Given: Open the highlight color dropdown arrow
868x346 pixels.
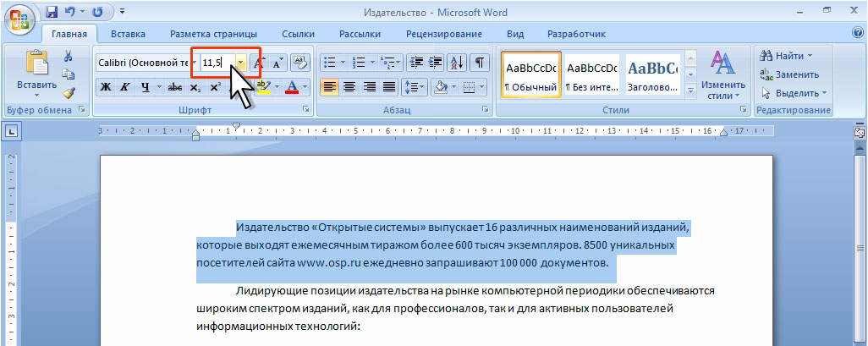Looking at the screenshot, I should click(277, 87).
